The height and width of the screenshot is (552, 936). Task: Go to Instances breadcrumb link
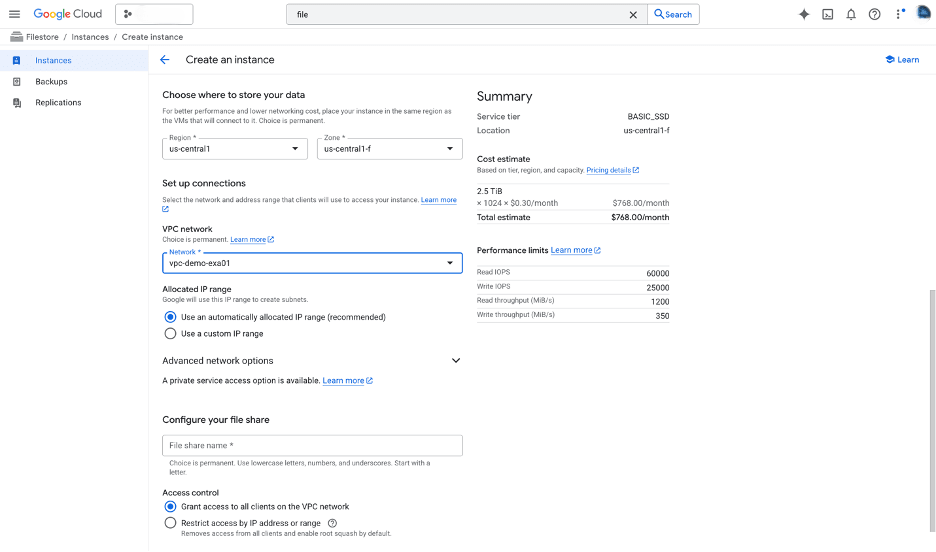pos(90,37)
